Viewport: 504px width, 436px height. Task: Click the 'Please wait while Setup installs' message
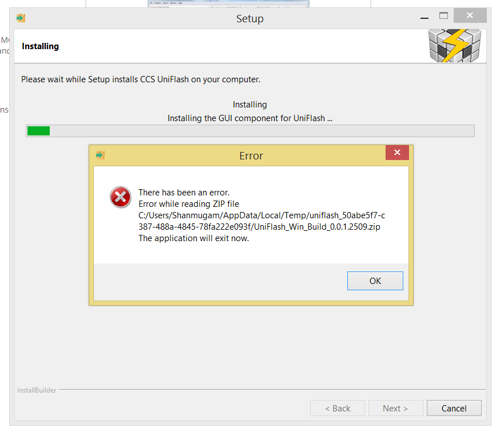[141, 79]
